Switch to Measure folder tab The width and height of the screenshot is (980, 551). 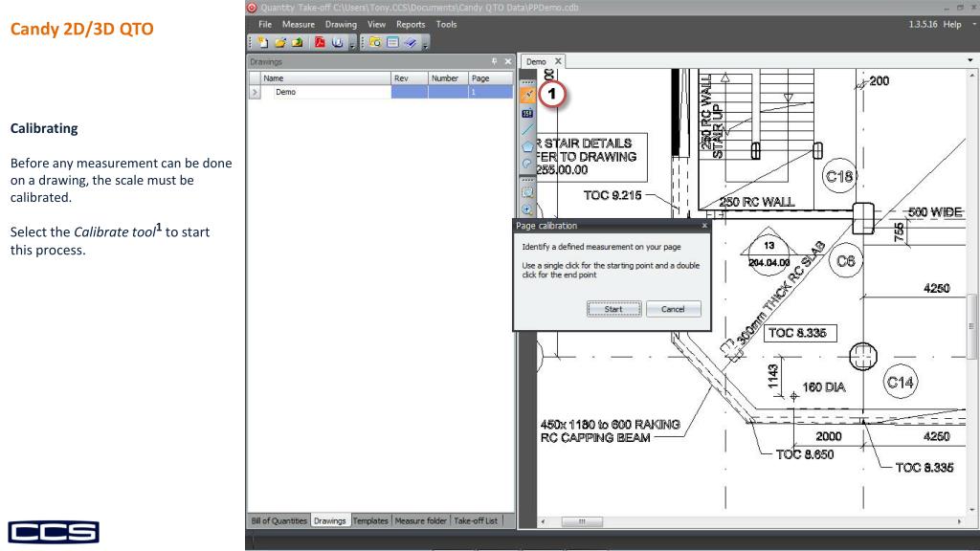421,520
